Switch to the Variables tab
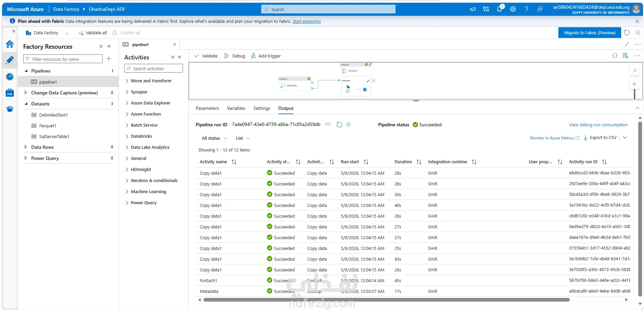 click(x=236, y=108)
